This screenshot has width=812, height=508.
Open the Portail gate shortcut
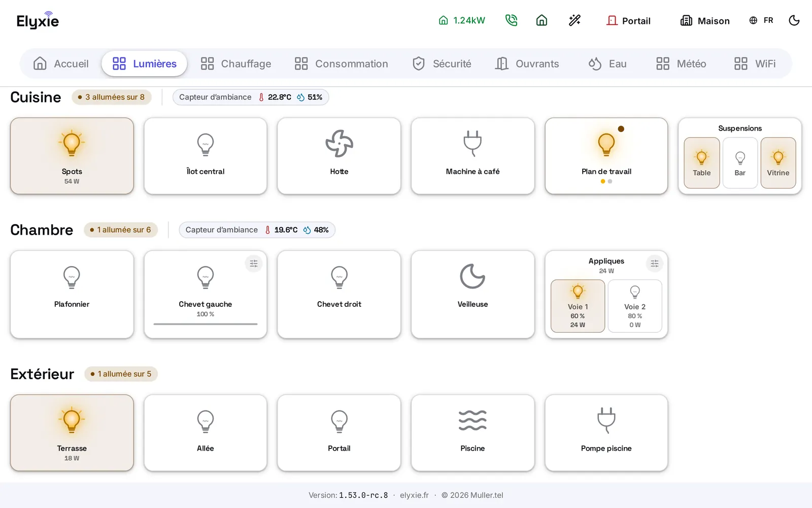point(629,21)
